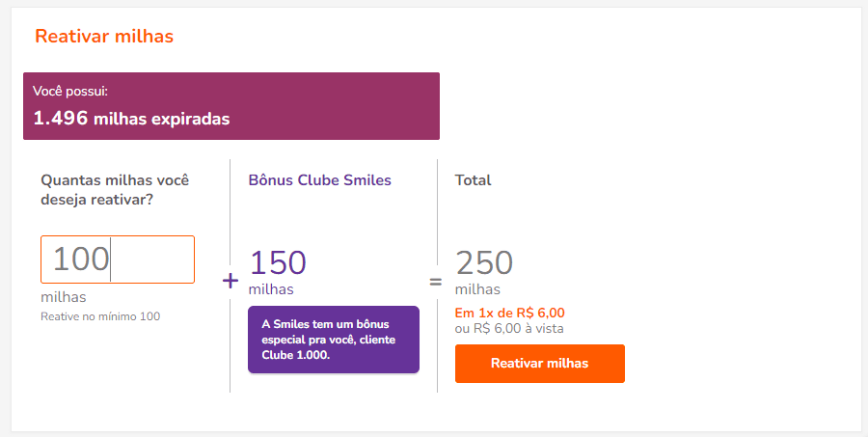Click milhas label below 250 total
The image size is (868, 437).
pyautogui.click(x=477, y=289)
